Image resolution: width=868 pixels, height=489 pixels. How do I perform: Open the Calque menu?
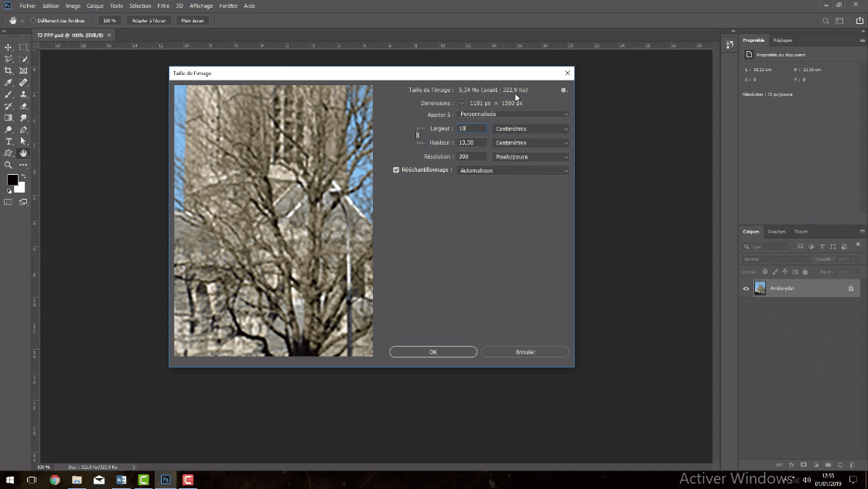95,5
